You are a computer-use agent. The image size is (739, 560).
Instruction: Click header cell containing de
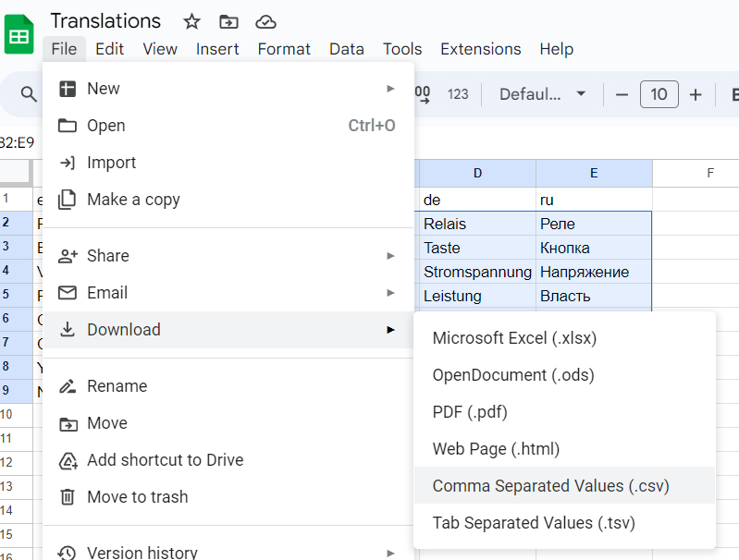click(477, 200)
